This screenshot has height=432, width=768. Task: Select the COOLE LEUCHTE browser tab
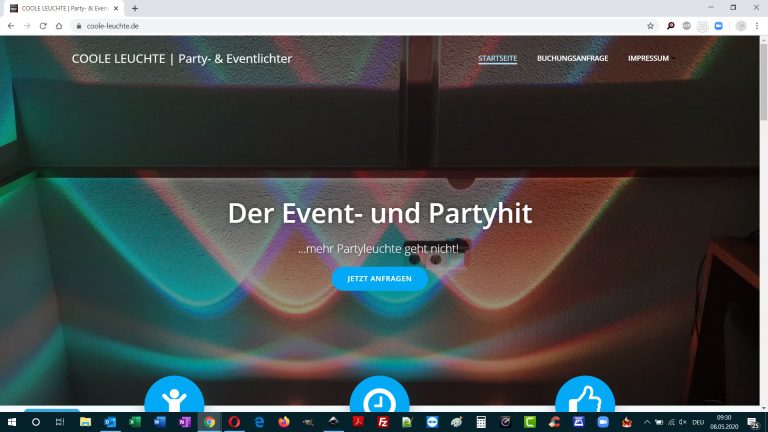[x=64, y=8]
